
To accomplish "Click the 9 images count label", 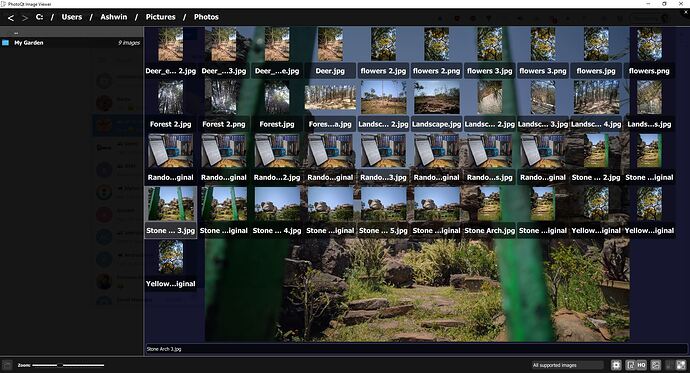I will pos(129,43).
